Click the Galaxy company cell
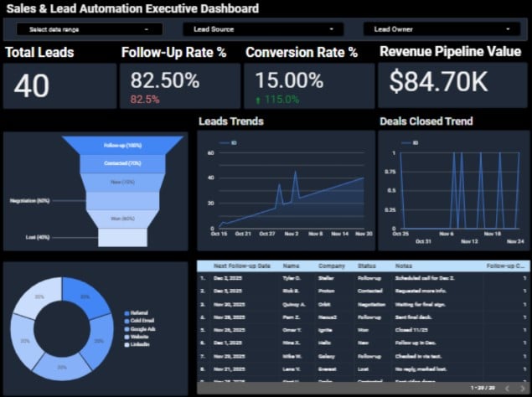The image size is (532, 397). [x=327, y=357]
